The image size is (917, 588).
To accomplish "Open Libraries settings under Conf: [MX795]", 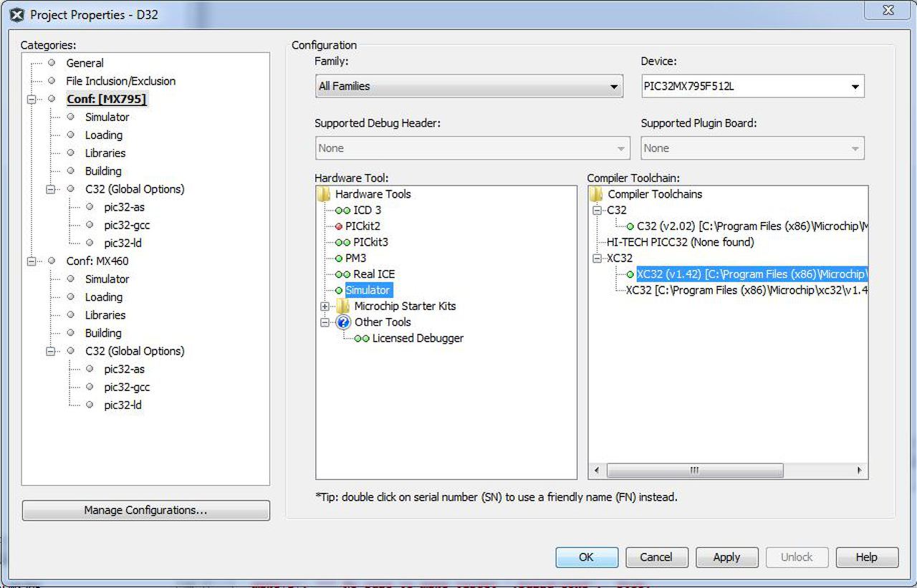I will pos(105,153).
